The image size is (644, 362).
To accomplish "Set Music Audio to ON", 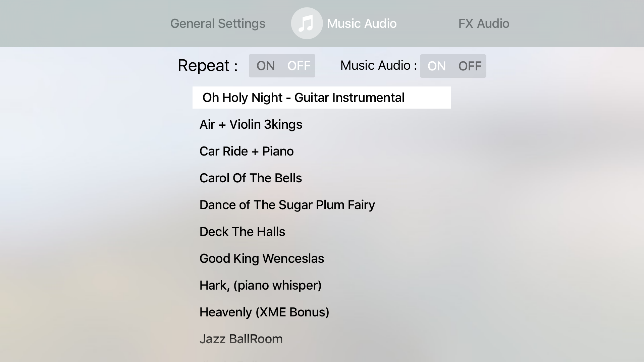I will pos(436,66).
